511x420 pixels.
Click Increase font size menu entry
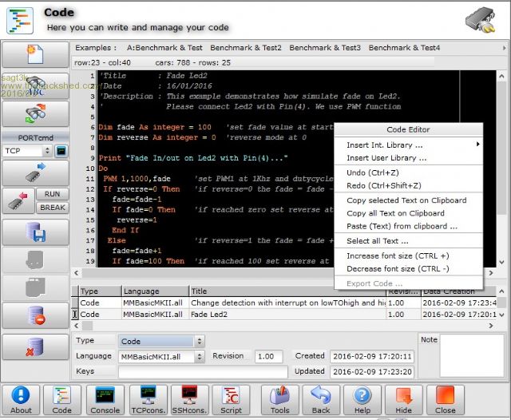pos(397,256)
